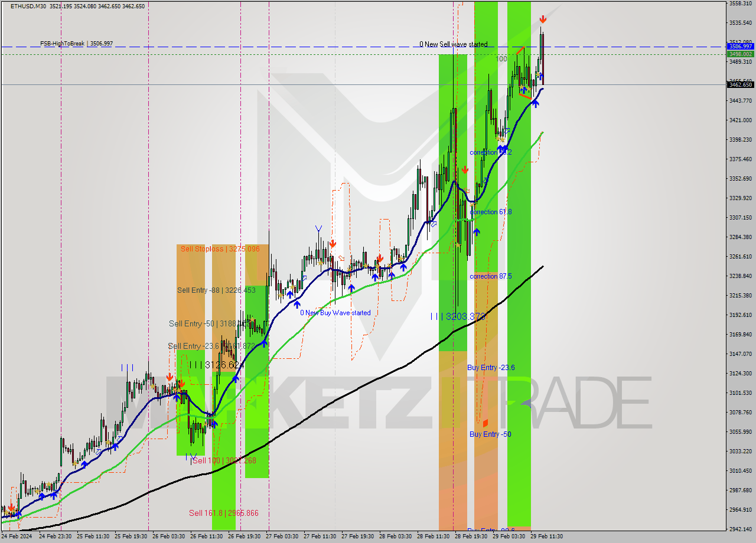The height and width of the screenshot is (543, 756).
Task: Click the '24 Feb 23:30' time axis label
Action: (55, 537)
